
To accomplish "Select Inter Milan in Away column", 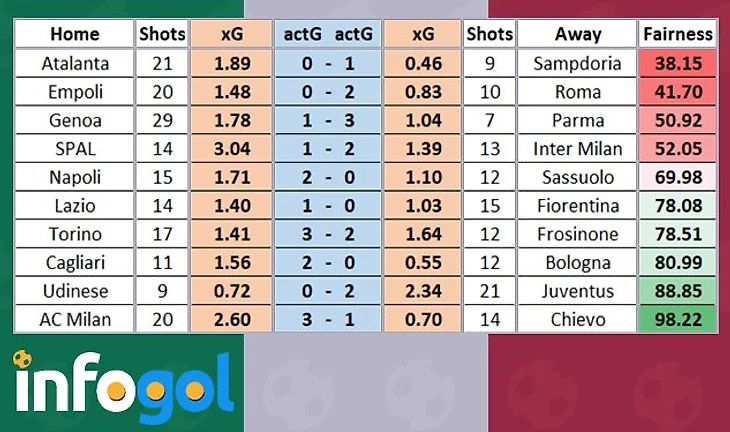I will (577, 148).
